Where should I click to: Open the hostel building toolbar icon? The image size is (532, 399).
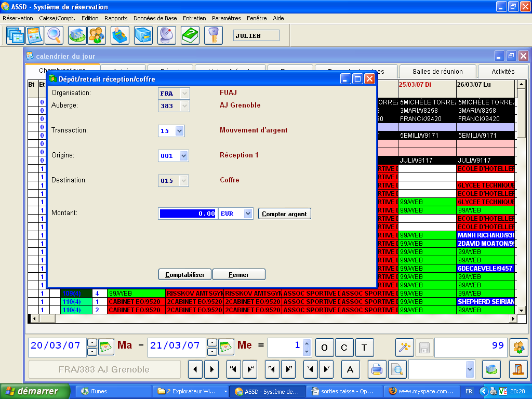[77, 35]
